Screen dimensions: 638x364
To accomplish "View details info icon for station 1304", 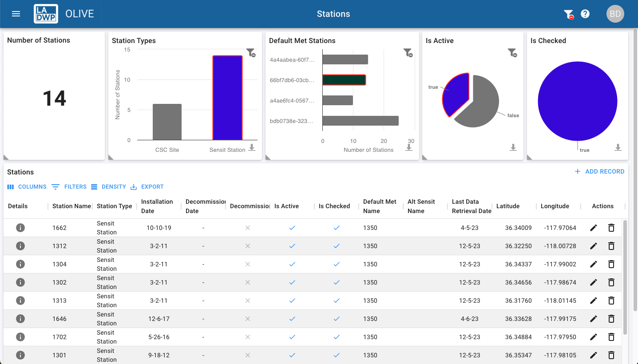I will click(20, 264).
